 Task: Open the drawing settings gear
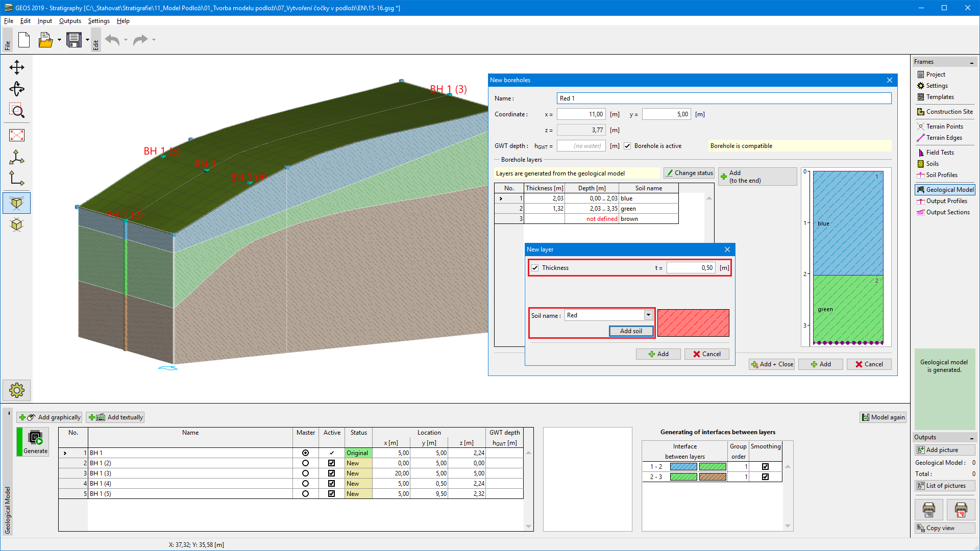point(17,390)
